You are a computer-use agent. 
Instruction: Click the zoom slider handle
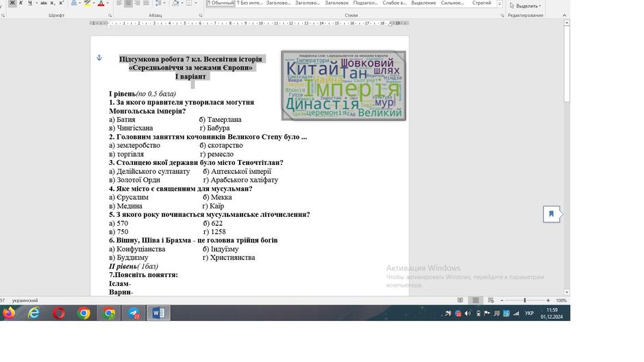pos(525,300)
